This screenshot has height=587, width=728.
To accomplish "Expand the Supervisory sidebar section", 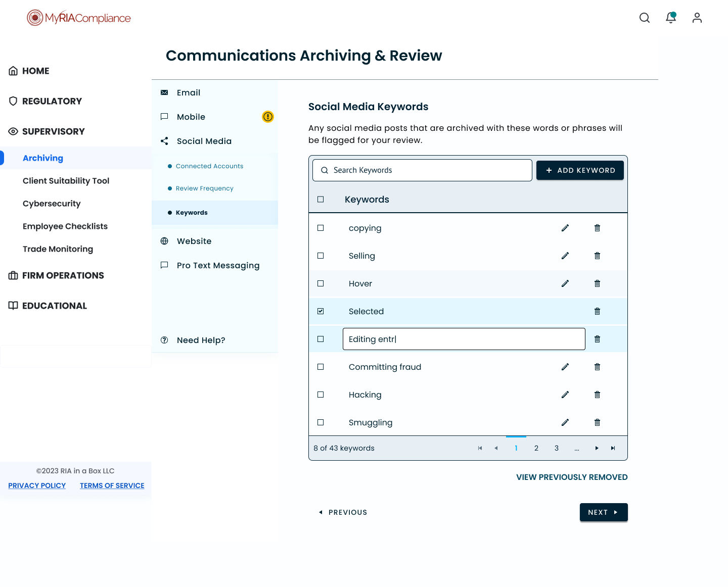I will coord(47,131).
